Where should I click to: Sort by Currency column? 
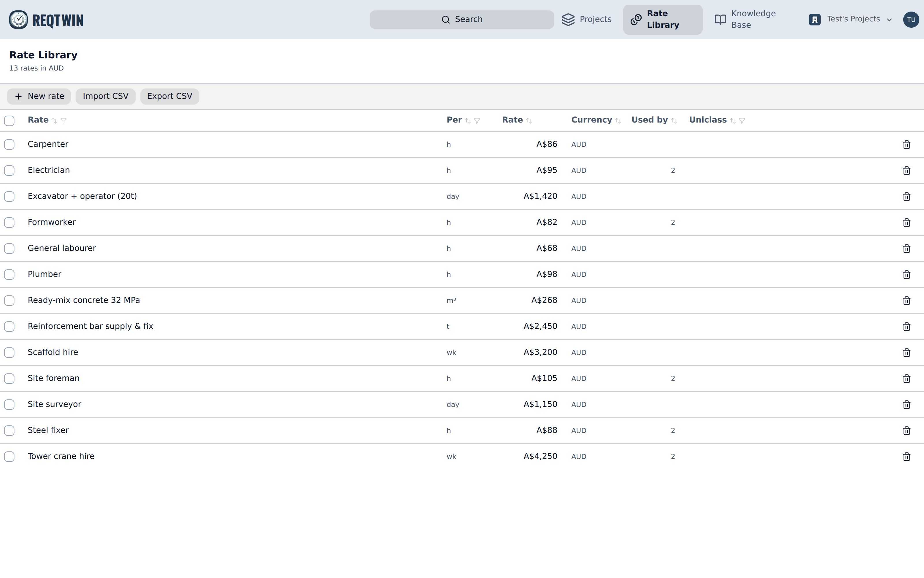tap(618, 121)
